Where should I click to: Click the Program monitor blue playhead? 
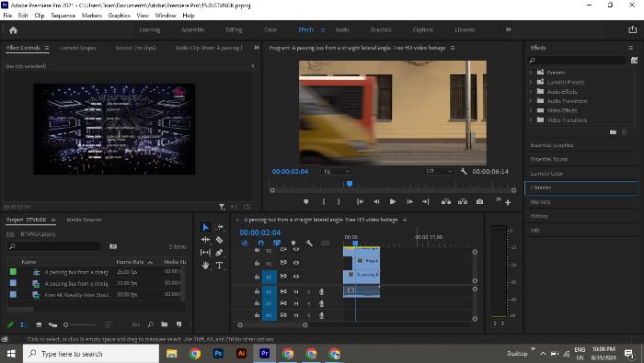(350, 184)
